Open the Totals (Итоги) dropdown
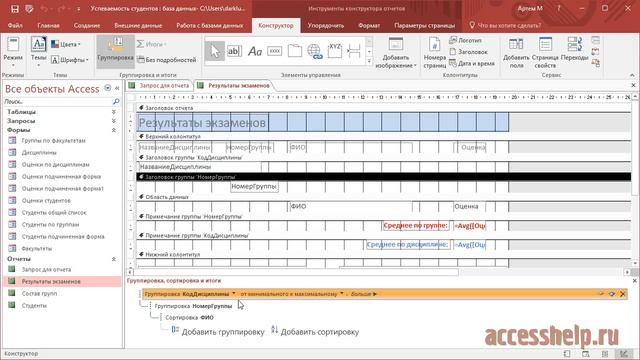 click(151, 44)
